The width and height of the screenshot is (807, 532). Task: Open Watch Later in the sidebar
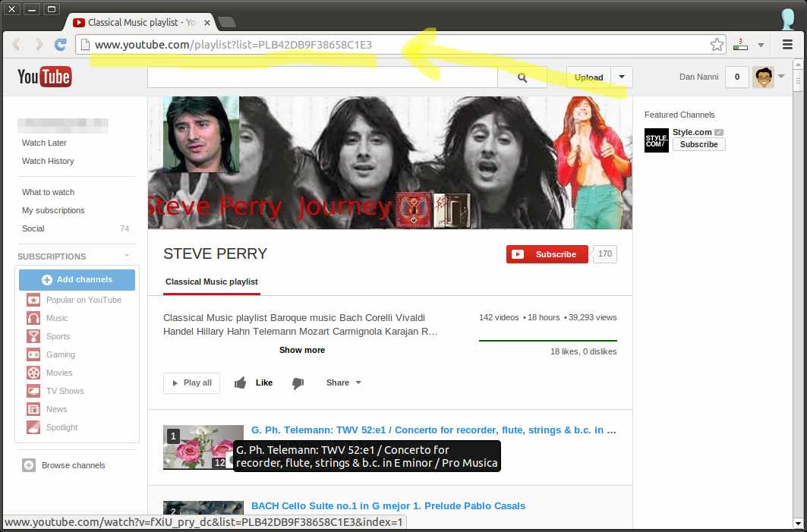[x=44, y=143]
